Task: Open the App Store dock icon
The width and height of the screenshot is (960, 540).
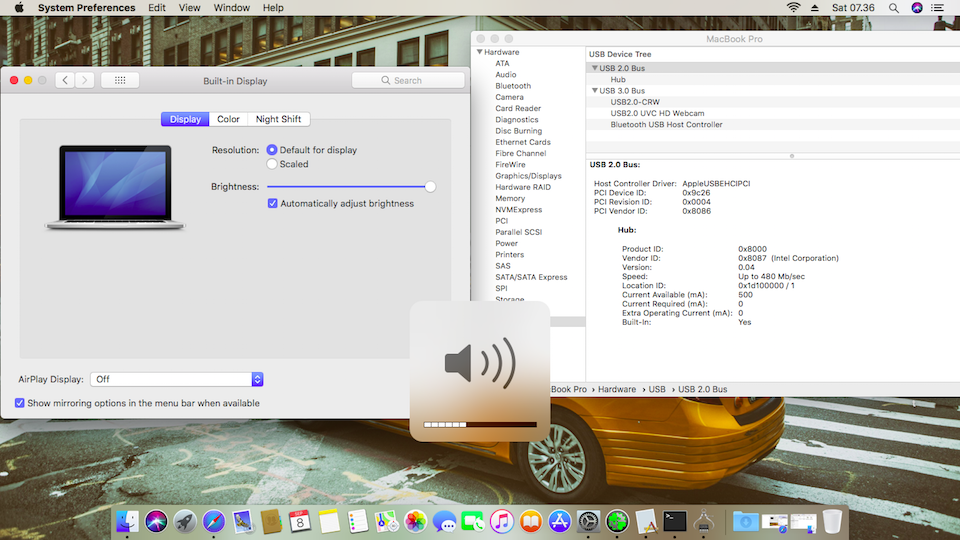Action: click(559, 521)
